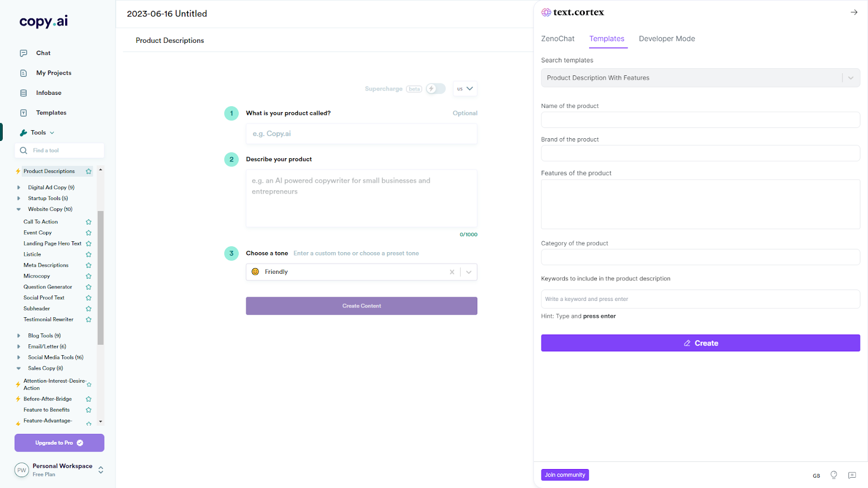The image size is (868, 488).
Task: Click the Tools wrench icon
Action: [x=23, y=133]
